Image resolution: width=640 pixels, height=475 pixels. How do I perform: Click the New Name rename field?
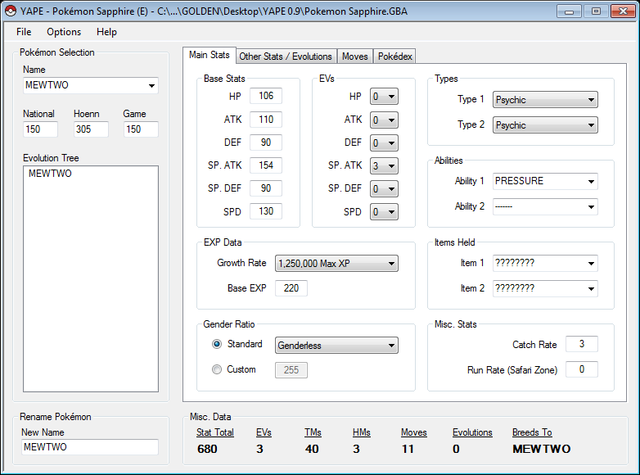90,447
